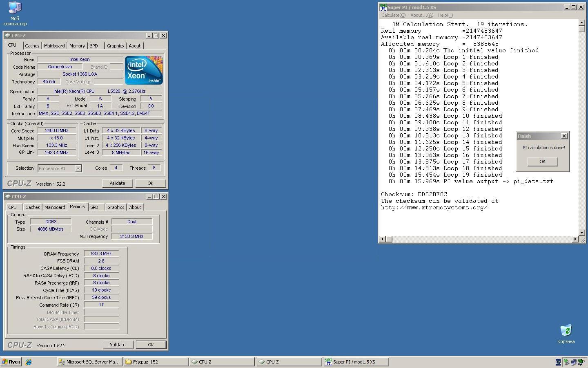The height and width of the screenshot is (368, 588).
Task: Click the EN language indicator in tray
Action: tap(558, 362)
